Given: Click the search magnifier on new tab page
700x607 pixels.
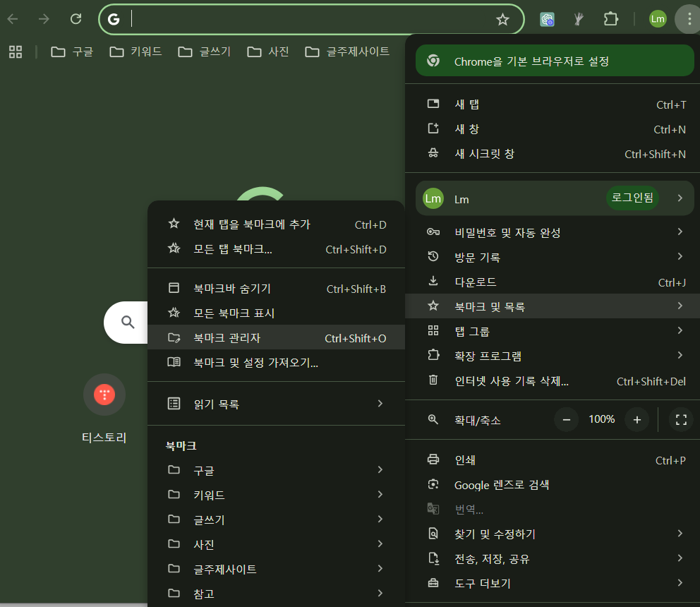Looking at the screenshot, I should [128, 322].
